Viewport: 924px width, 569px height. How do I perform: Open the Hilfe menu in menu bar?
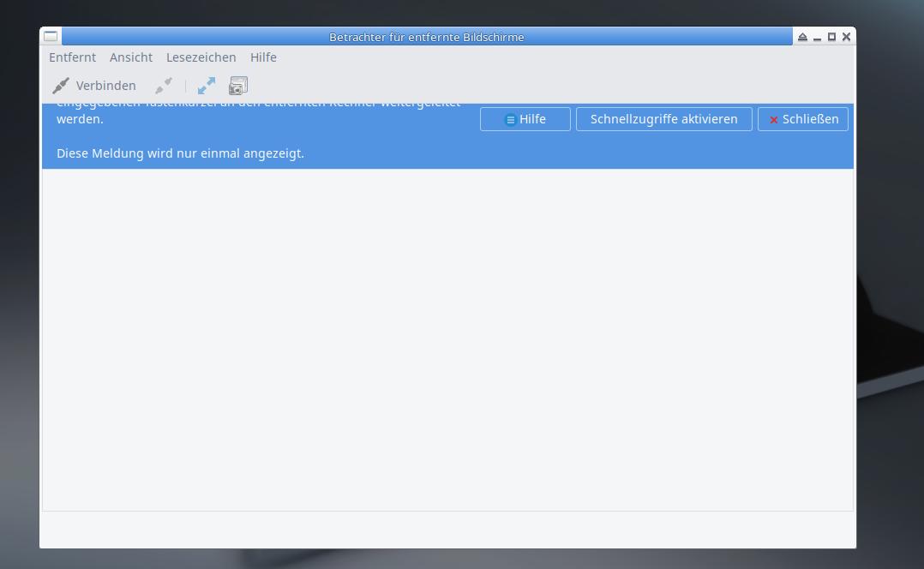(x=263, y=57)
